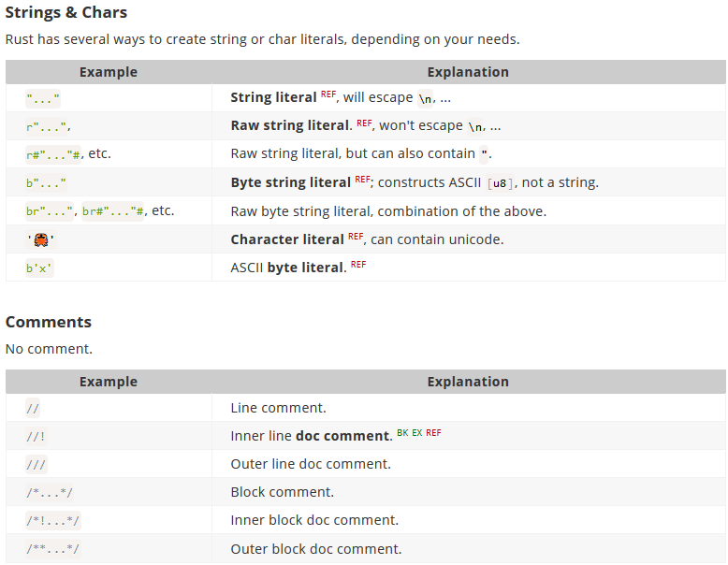The image size is (728, 565).
Task: Click the b'x' byte literal code example
Action: click(39, 268)
